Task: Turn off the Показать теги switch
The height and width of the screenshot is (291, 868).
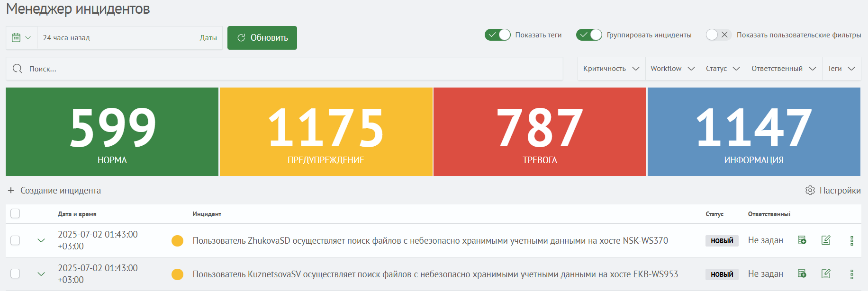Action: click(x=497, y=35)
